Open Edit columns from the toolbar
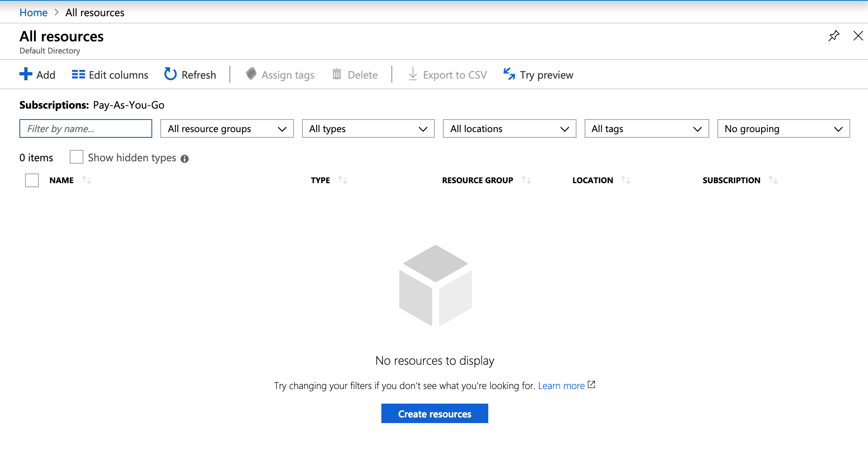 click(x=110, y=75)
